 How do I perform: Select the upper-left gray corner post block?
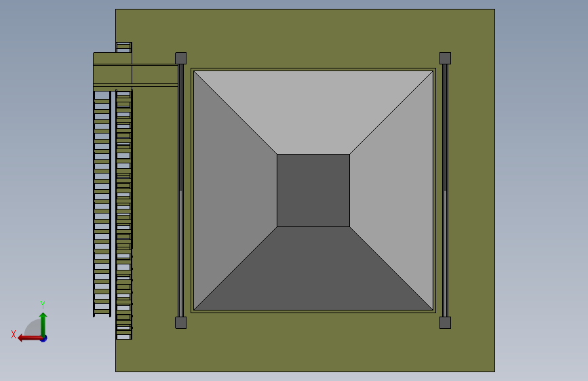pos(181,58)
